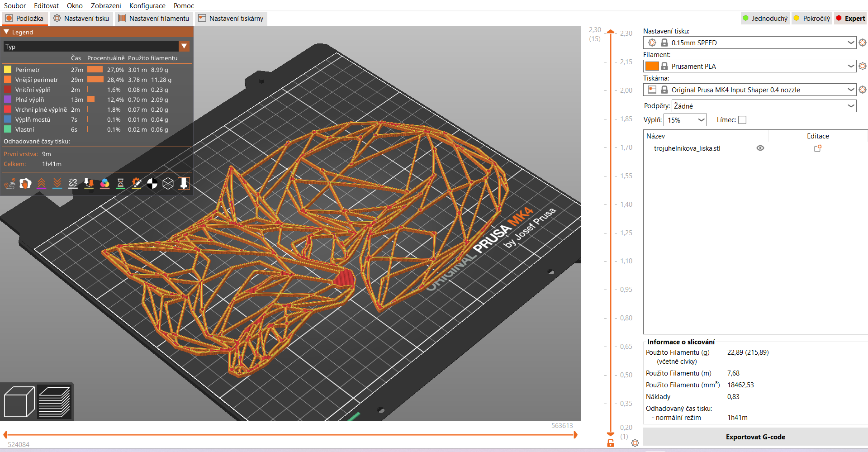Open the Original Prusa MK4 printer dropdown
This screenshot has height=452, width=868.
[x=750, y=90]
